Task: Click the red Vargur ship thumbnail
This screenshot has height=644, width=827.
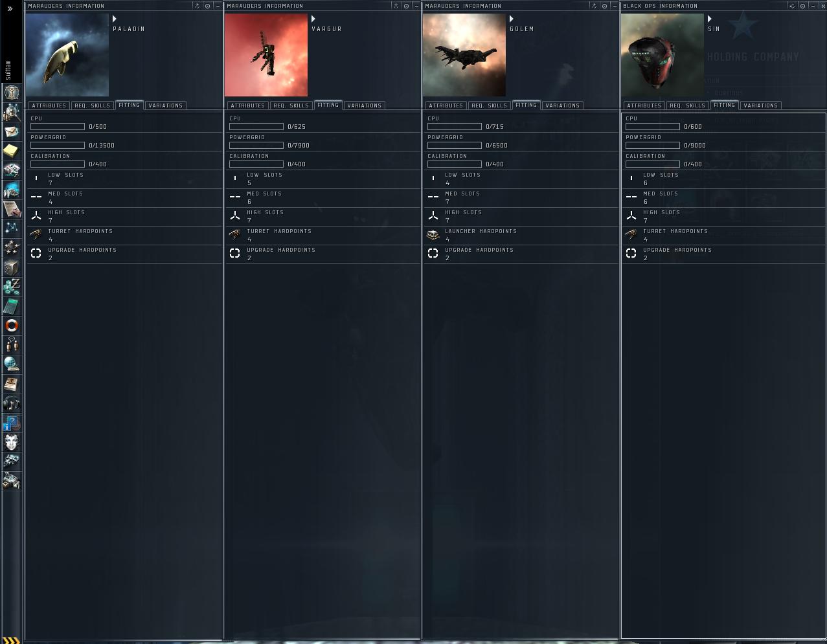Action: [266, 55]
